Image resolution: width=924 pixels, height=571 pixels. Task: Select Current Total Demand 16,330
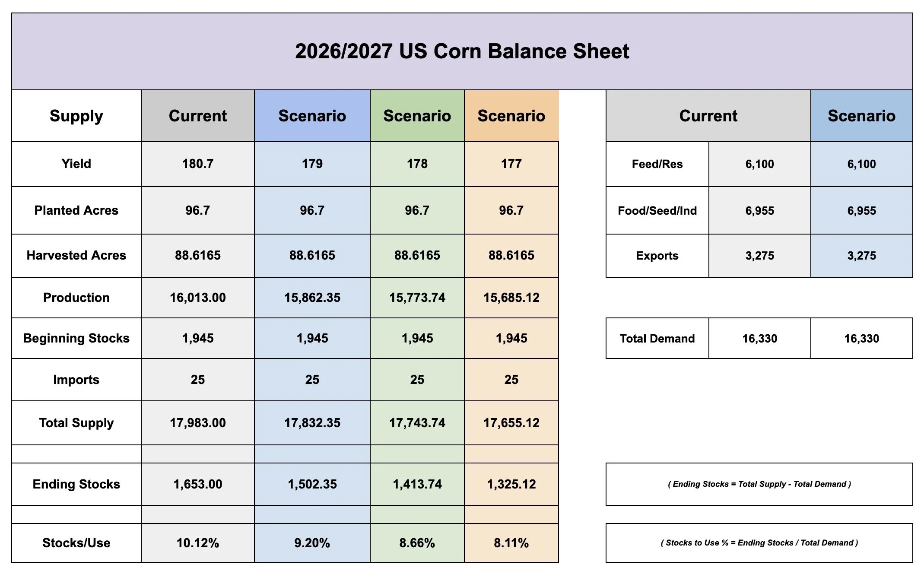760,339
